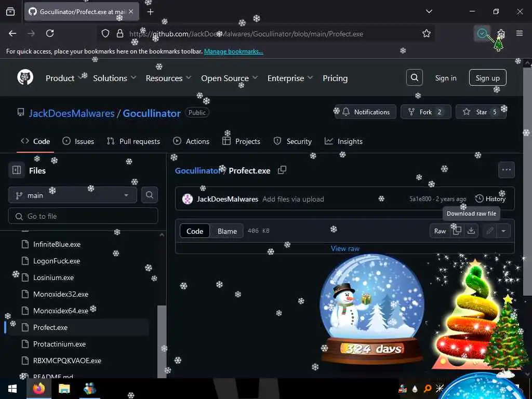Open a new tab with plus icon
Viewport: 532px width, 399px height.
pyautogui.click(x=150, y=11)
